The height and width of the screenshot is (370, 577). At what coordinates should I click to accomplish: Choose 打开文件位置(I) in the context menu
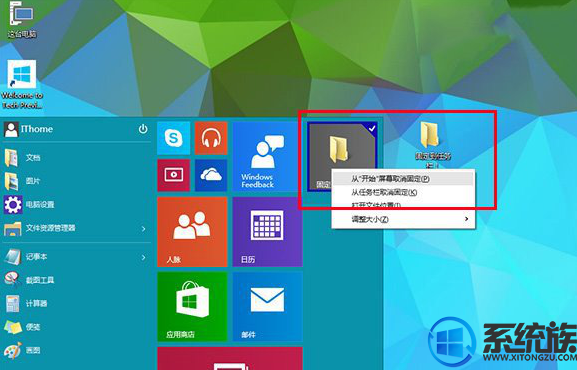click(403, 205)
